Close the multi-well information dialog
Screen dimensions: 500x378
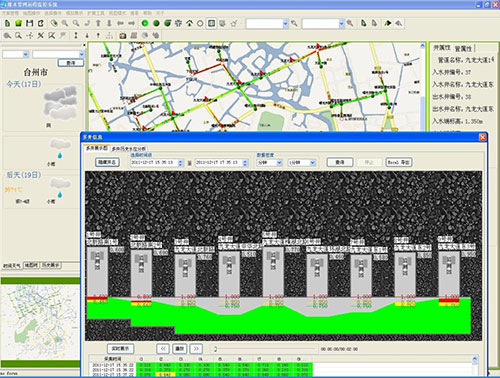[x=482, y=137]
